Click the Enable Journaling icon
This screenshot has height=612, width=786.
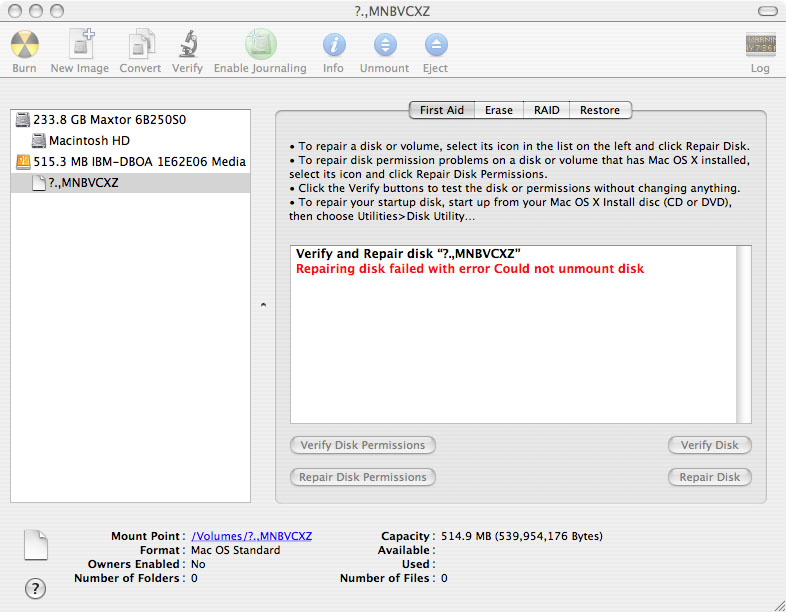(260, 44)
